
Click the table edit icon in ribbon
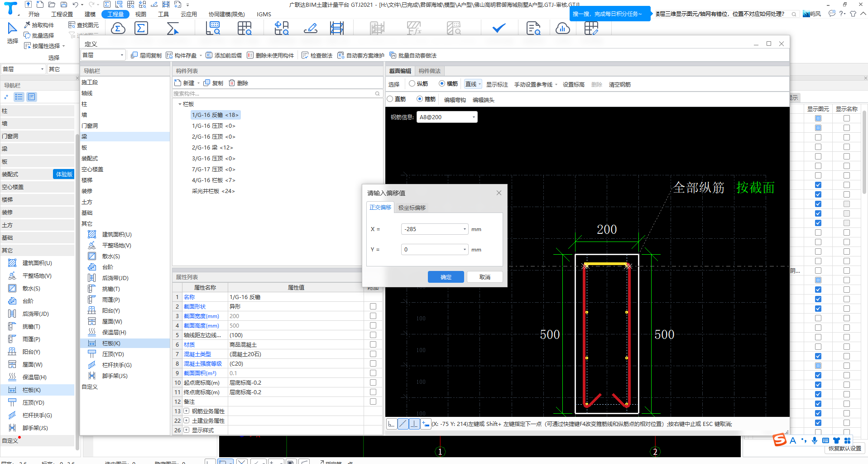pos(591,28)
